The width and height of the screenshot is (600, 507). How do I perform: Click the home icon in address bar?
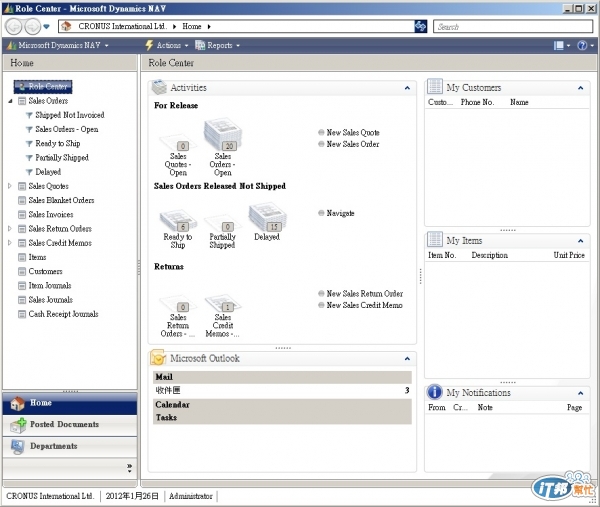(66, 26)
